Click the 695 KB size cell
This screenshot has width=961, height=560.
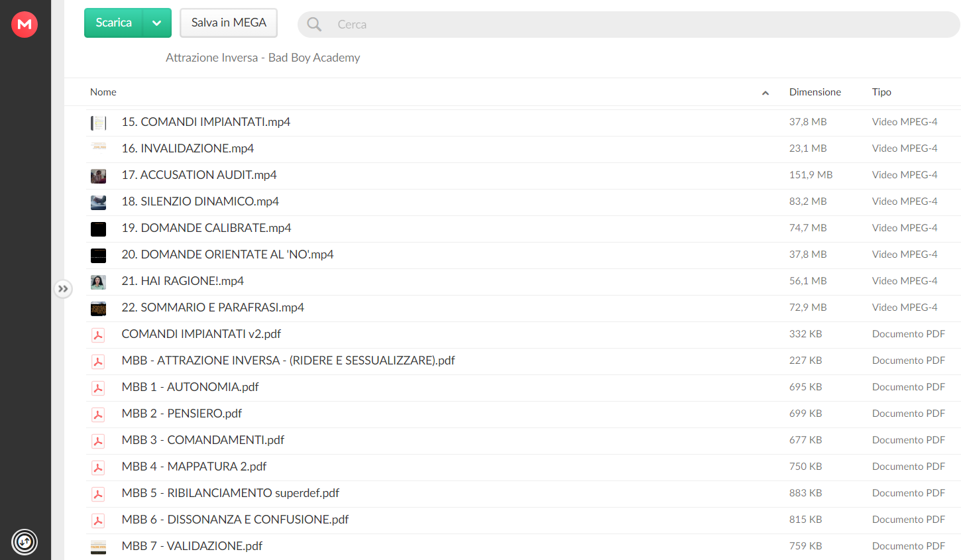(805, 387)
